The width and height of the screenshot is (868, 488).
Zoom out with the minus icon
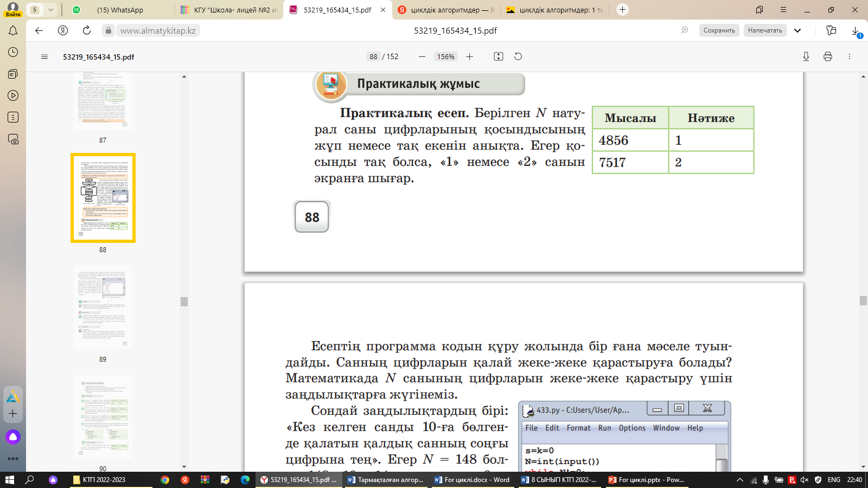[x=422, y=56]
